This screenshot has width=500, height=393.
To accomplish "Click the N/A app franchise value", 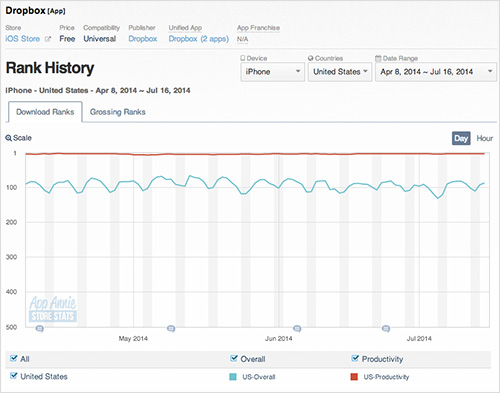I will click(x=242, y=39).
